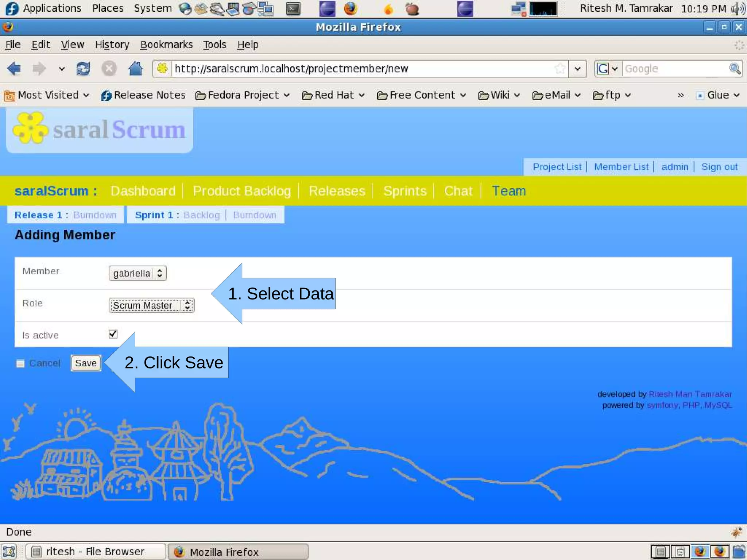This screenshot has width=747, height=560.
Task: Click the browser Forward arrow button
Action: pyautogui.click(x=39, y=69)
